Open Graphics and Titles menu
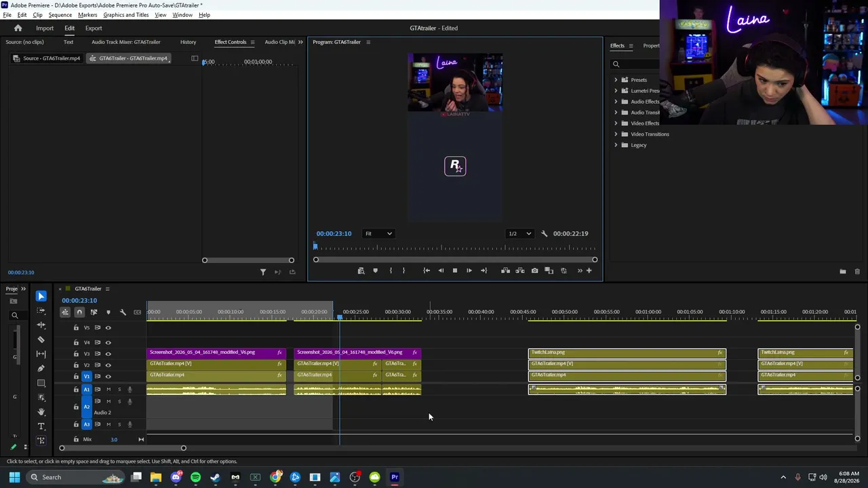Screen dimensions: 868x488 pyautogui.click(x=126, y=15)
